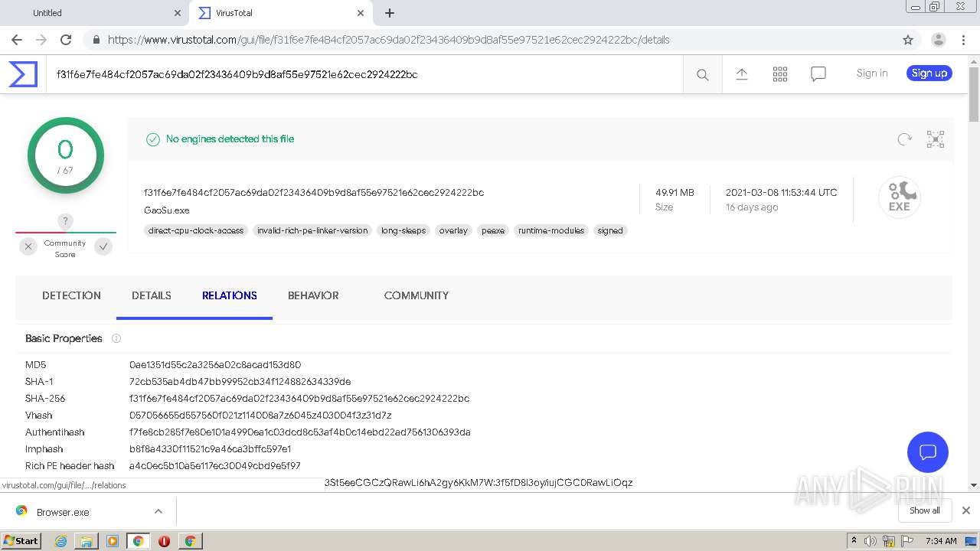Select the MD5 hash value
980x551 pixels.
[215, 365]
